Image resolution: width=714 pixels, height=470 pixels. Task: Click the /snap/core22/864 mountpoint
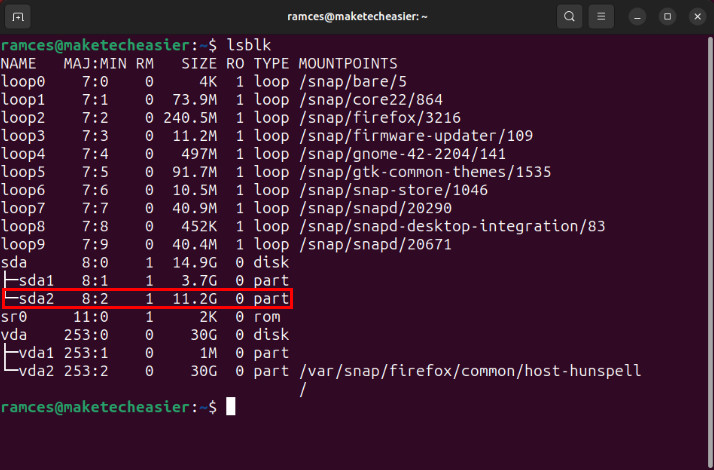371,100
